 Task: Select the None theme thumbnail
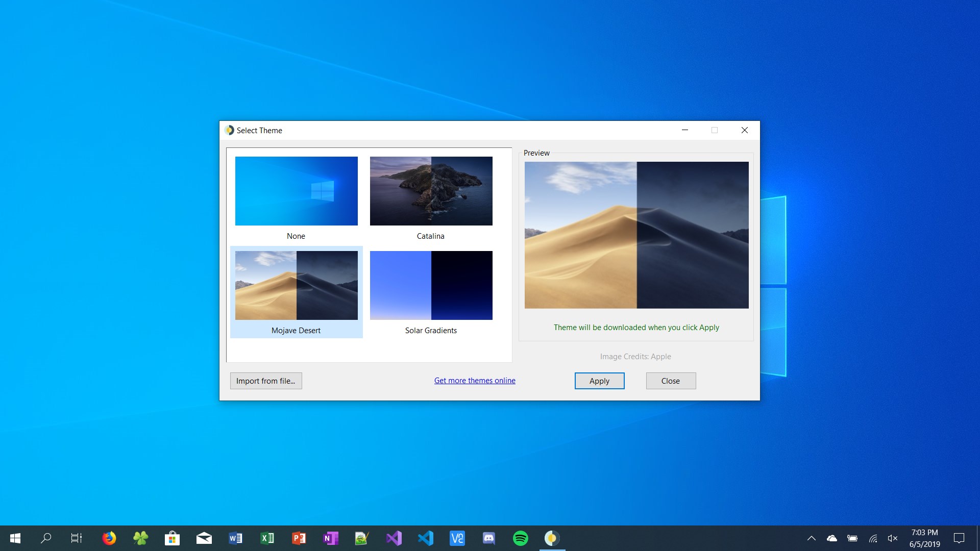[296, 191]
